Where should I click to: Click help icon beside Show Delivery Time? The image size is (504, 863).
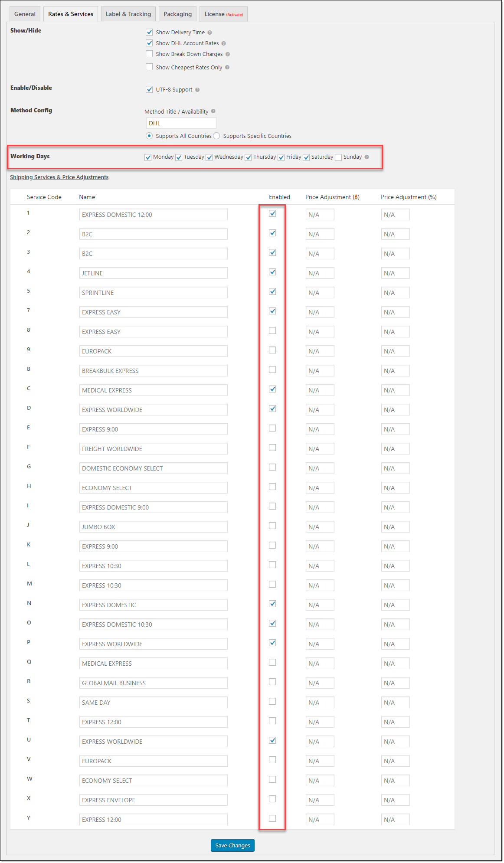pyautogui.click(x=209, y=33)
